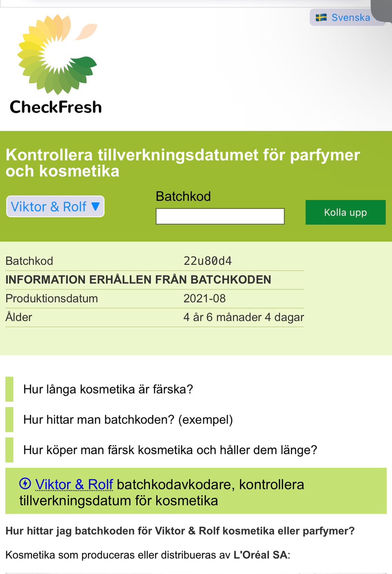Screen dimensions: 392x574
Task: Click the blue arrow on the brand selector
Action: (96, 206)
